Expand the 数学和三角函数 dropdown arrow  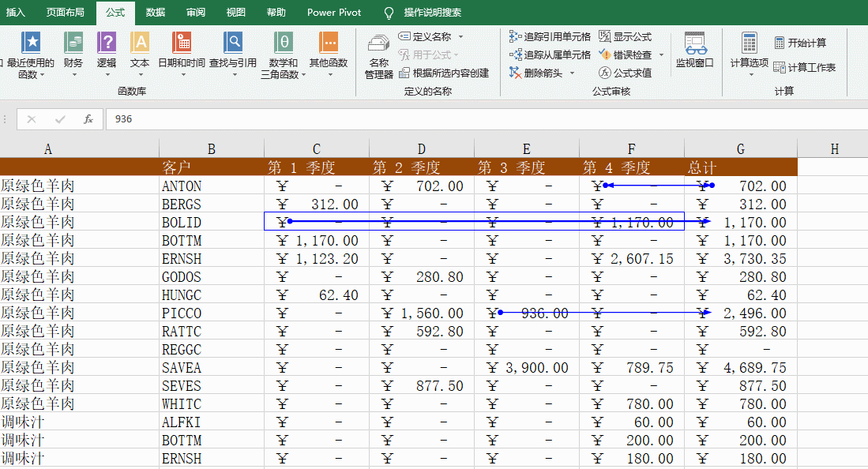click(303, 75)
